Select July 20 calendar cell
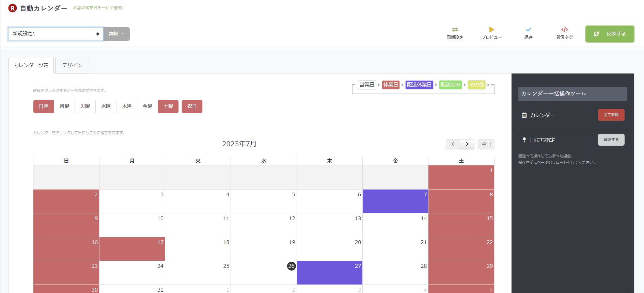Screen dimensions: 644x293 [x=330, y=249]
